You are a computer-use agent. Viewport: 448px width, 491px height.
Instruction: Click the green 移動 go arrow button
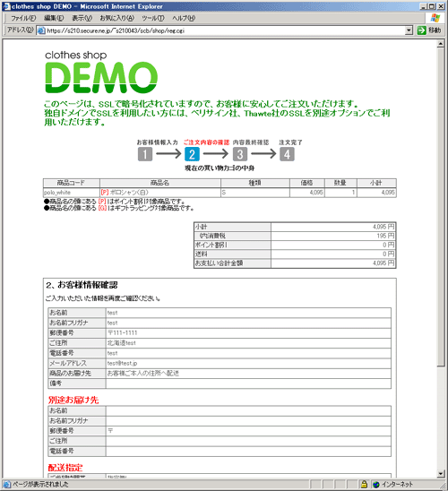[x=422, y=30]
